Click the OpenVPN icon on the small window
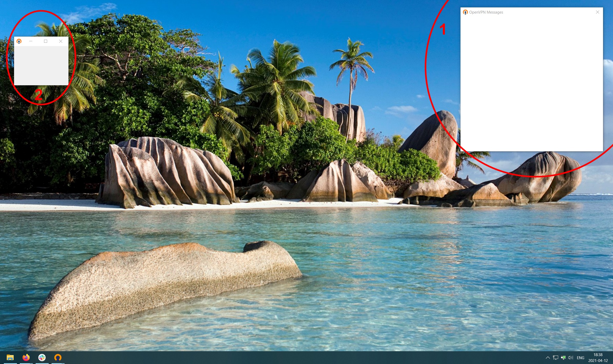Screen dimensions: 613x364 (x=19, y=41)
